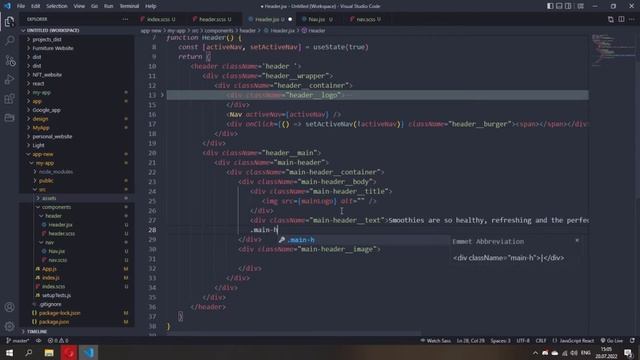Image resolution: width=640 pixels, height=360 pixels.
Task: Open the Explorer view in activity bar
Action: 9,22
